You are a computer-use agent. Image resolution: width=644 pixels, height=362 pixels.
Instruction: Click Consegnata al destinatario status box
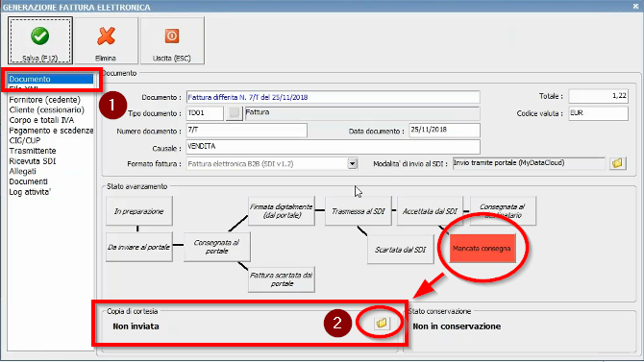pos(503,211)
